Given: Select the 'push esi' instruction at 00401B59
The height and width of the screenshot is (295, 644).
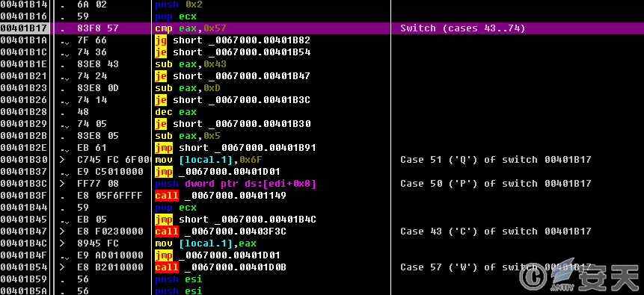Looking at the screenshot, I should (179, 279).
